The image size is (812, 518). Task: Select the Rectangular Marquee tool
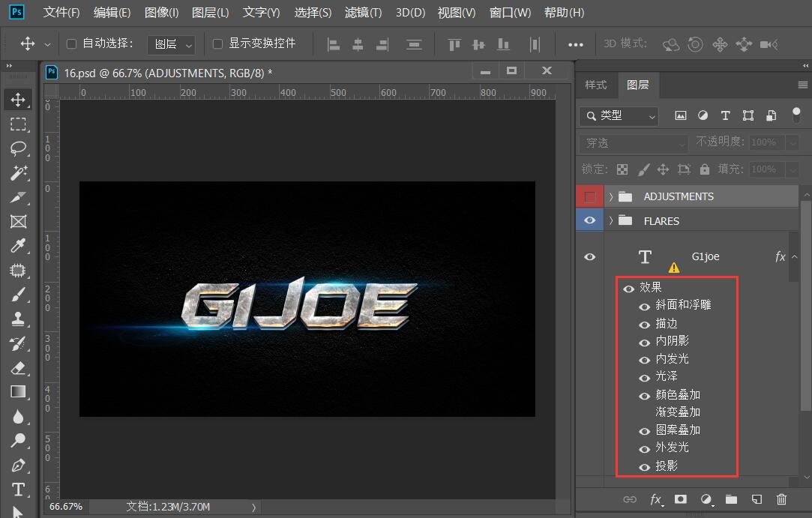click(x=18, y=124)
